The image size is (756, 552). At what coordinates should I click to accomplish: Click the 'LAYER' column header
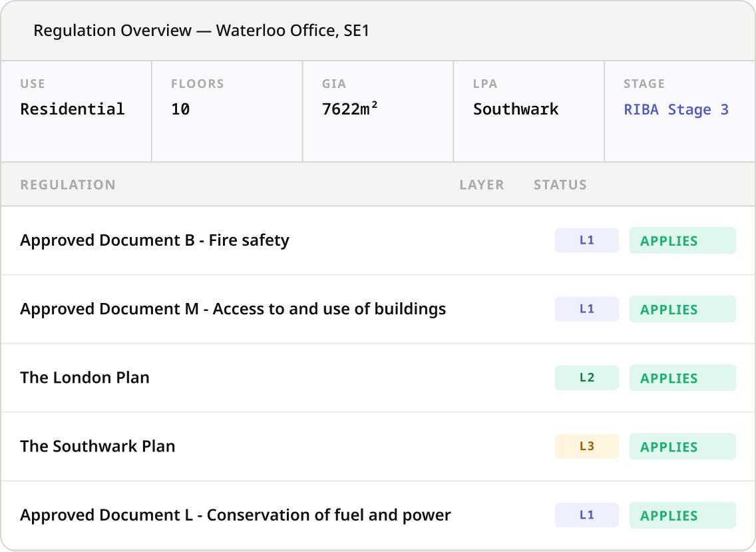[482, 185]
